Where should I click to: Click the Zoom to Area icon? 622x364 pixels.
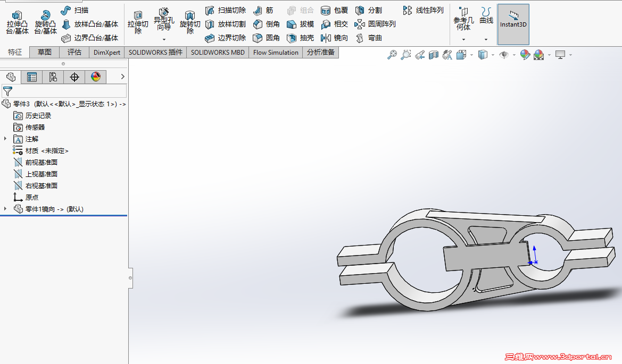click(x=406, y=55)
